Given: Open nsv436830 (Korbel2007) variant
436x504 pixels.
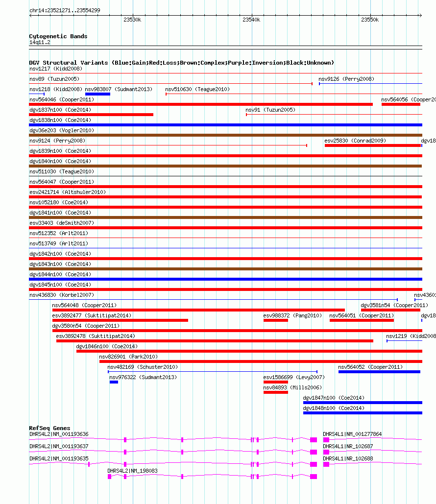Looking at the screenshot, I should (x=62, y=295).
